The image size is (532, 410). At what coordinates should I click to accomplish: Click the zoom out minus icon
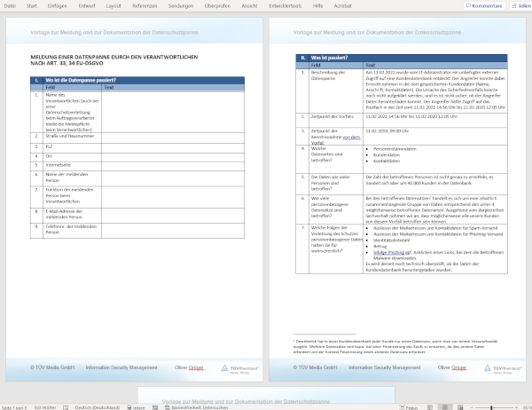(x=470, y=406)
